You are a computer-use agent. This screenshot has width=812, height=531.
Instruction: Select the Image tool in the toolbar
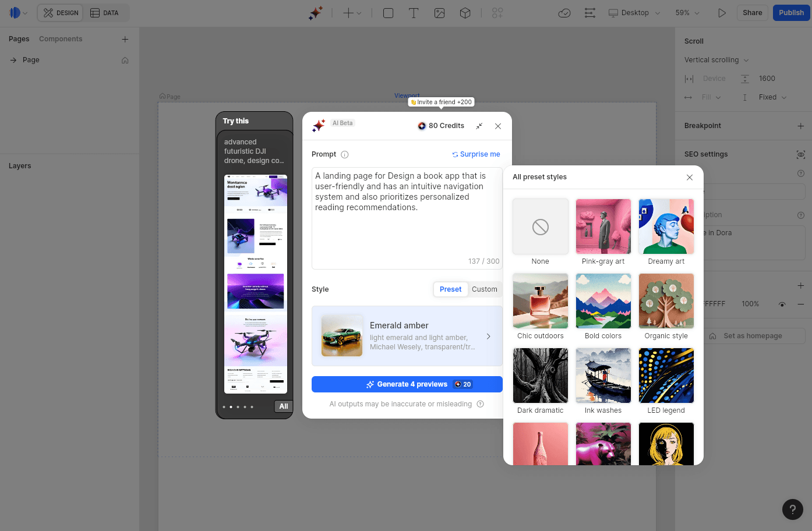[439, 12]
